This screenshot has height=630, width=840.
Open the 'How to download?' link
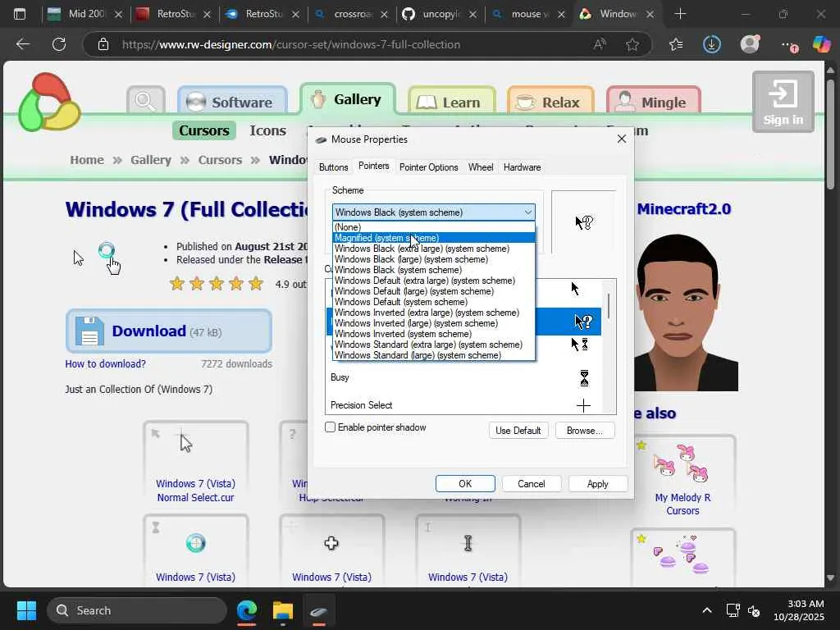pos(106,363)
